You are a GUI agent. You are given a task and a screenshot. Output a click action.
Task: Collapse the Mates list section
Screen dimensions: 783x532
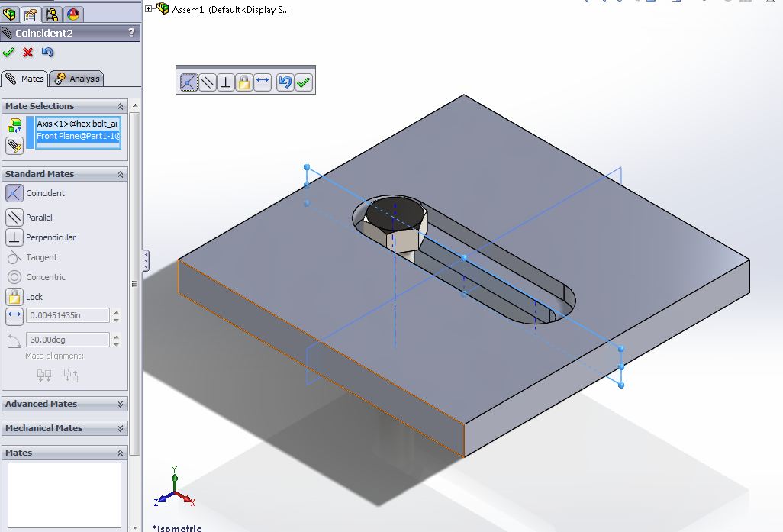(x=120, y=453)
